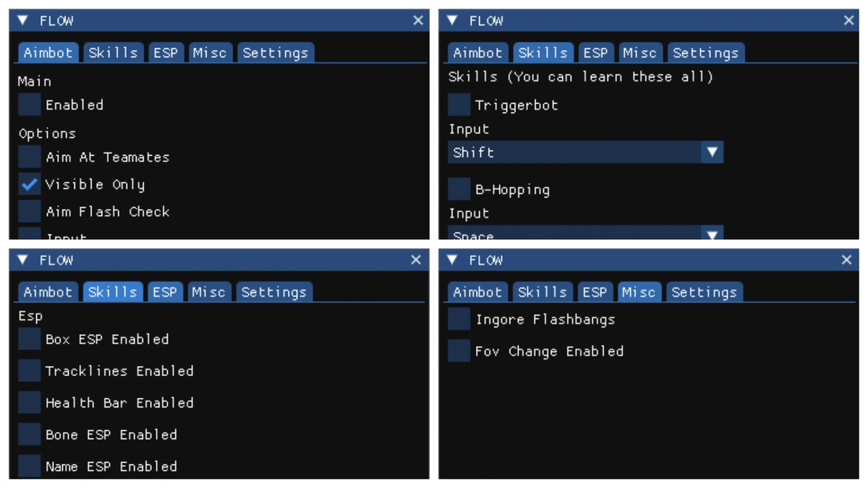Viewport: 868px width, 488px height.
Task: Open Aimbot tab in bottom-right window
Action: pos(477,292)
